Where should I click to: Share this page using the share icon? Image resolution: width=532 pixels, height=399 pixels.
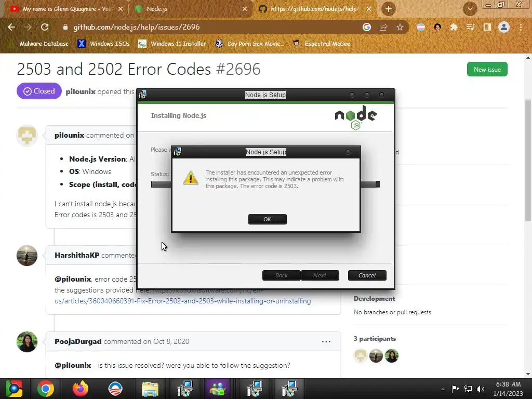coord(383,27)
